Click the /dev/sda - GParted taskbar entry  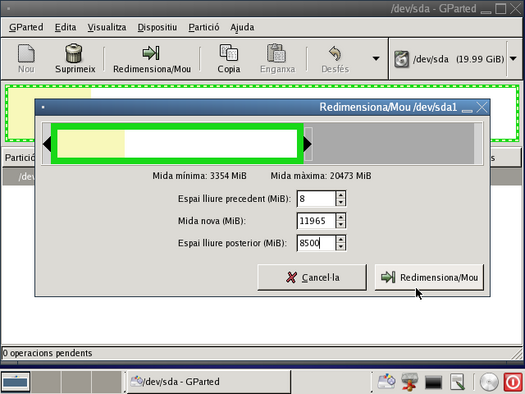point(208,382)
